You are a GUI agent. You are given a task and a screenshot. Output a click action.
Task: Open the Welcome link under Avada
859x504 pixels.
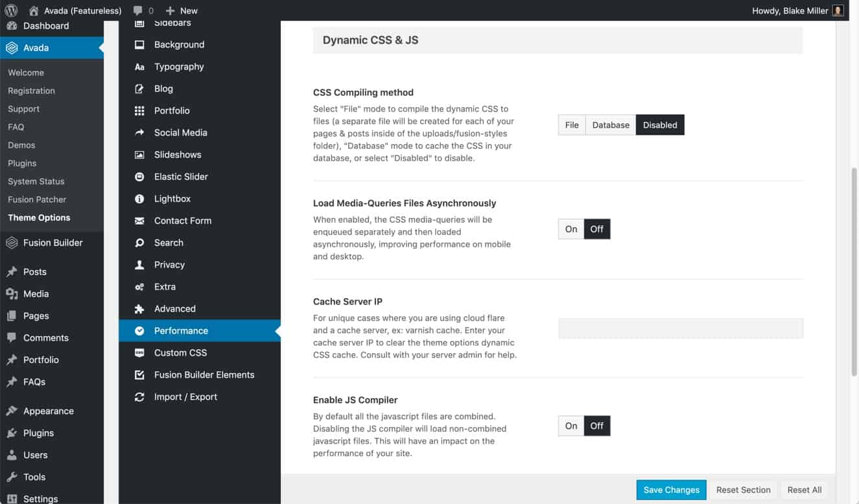tap(26, 73)
